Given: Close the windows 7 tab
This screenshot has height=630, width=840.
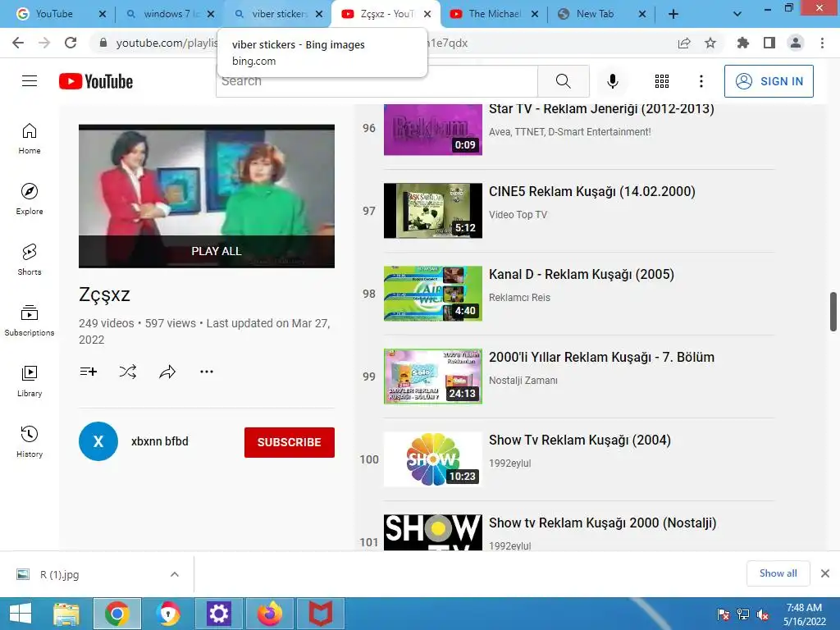Looking at the screenshot, I should point(211,14).
